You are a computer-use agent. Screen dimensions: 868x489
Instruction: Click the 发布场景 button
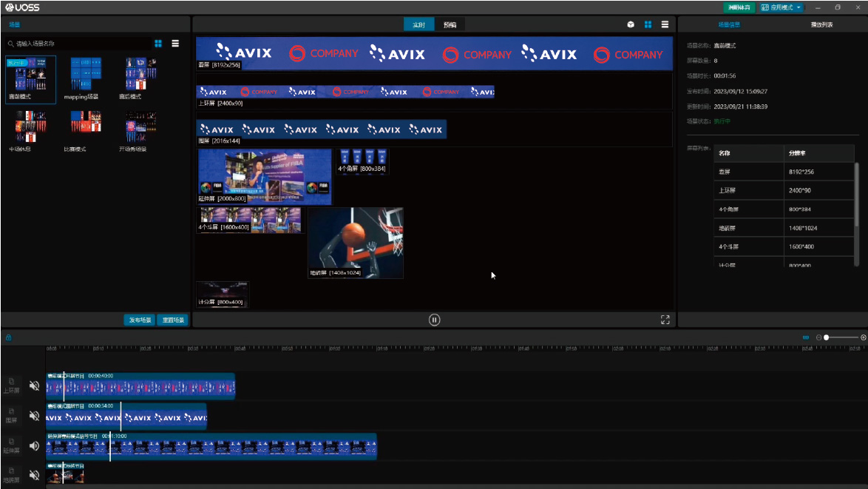coord(140,320)
